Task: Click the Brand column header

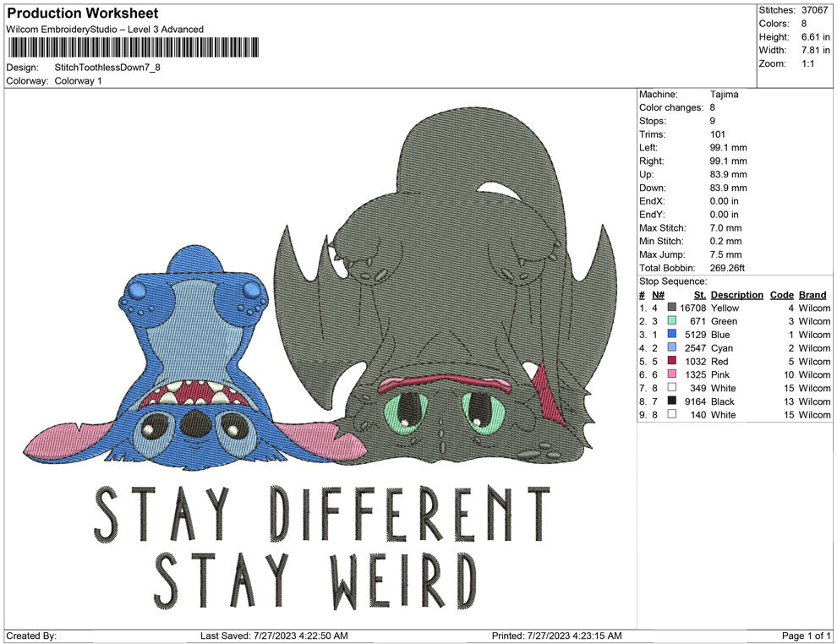Action: click(x=812, y=294)
